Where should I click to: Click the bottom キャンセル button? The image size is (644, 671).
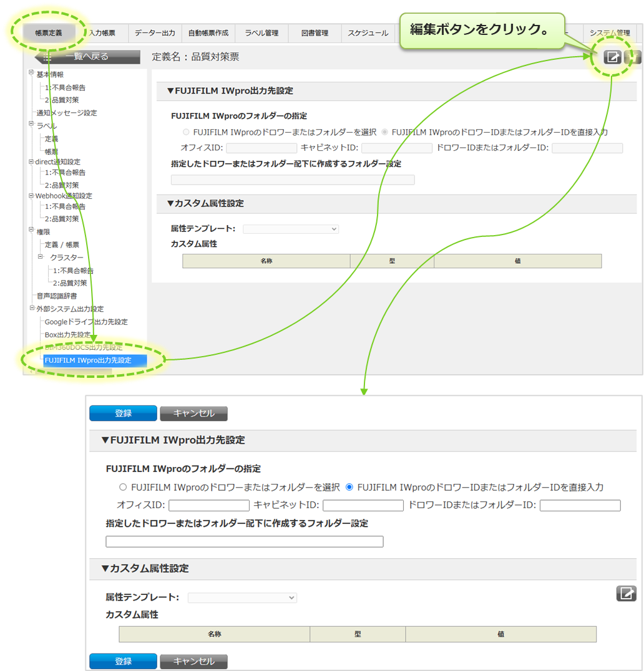(193, 661)
